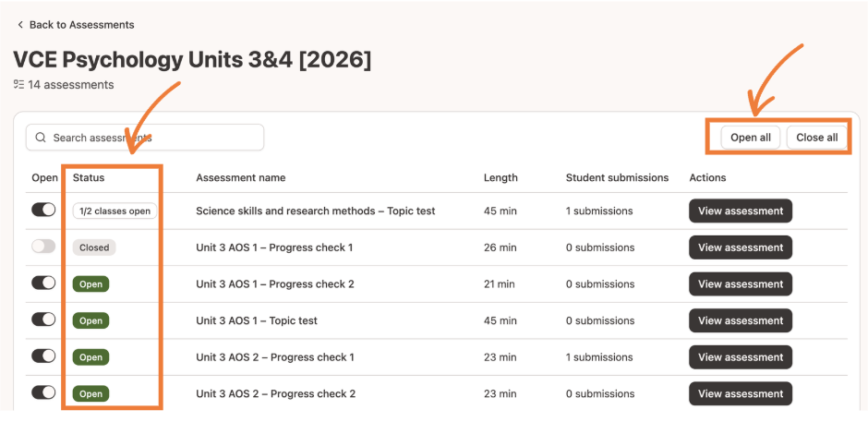Click 26 min length value
Image resolution: width=868 pixels, height=434 pixels.
pos(500,247)
